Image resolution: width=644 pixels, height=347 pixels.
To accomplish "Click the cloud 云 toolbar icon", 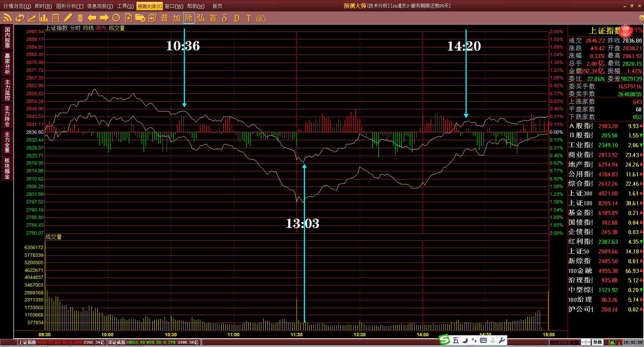I will click(x=261, y=18).
